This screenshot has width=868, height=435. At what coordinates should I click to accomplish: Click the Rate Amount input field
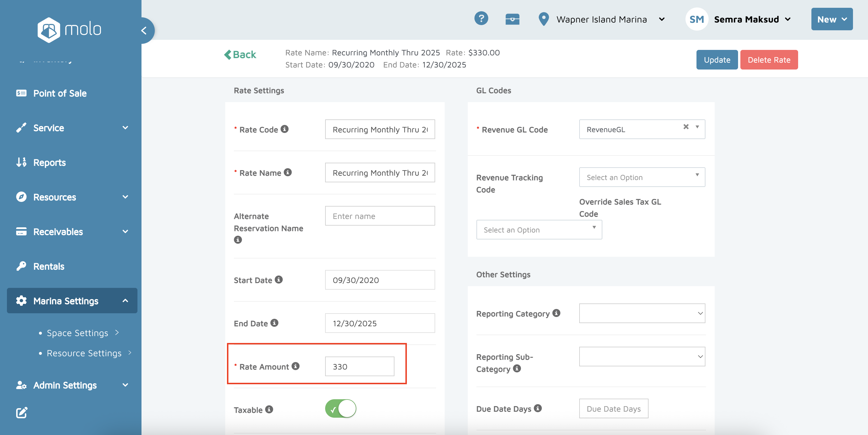tap(359, 367)
